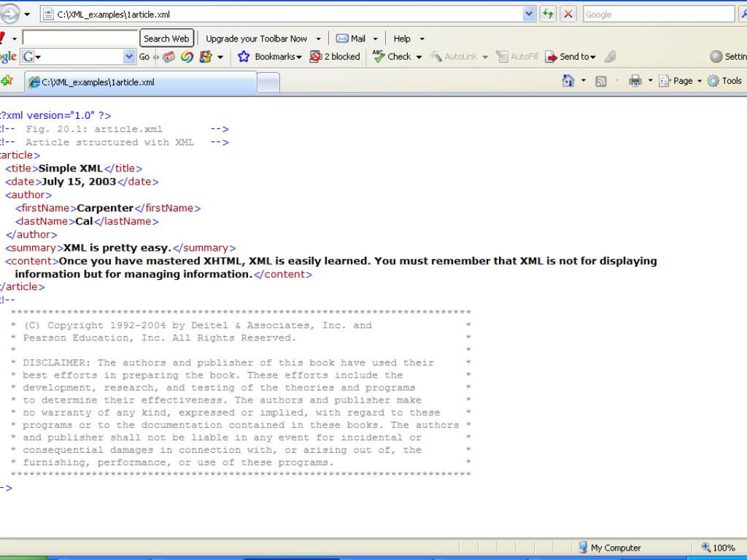
Task: Click the Stop loading red X icon
Action: [568, 15]
